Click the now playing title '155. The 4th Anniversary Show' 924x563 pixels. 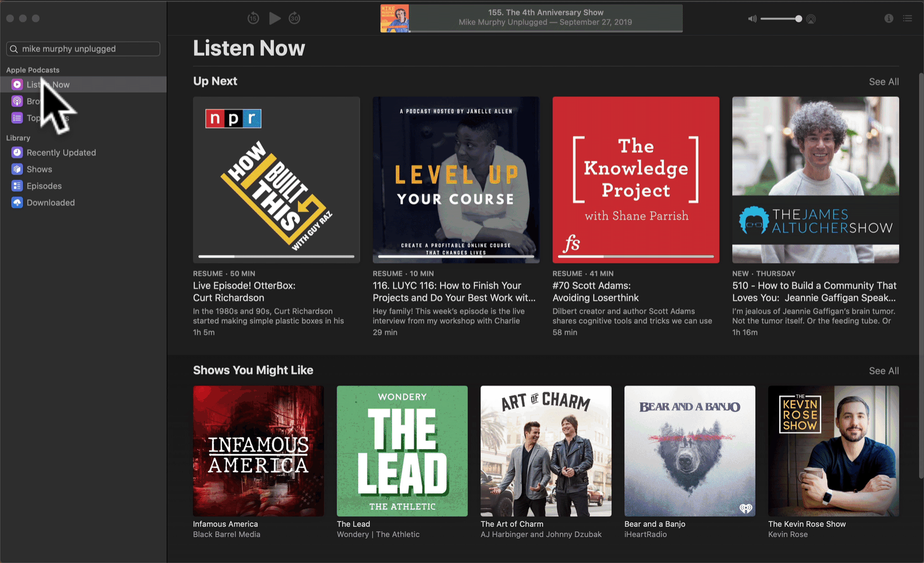click(x=546, y=13)
